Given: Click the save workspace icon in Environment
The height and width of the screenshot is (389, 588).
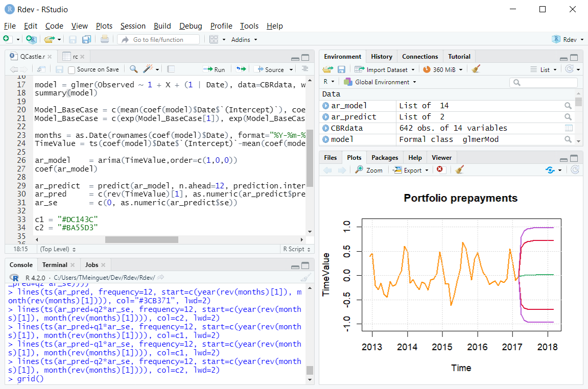Looking at the screenshot, I should click(341, 69).
